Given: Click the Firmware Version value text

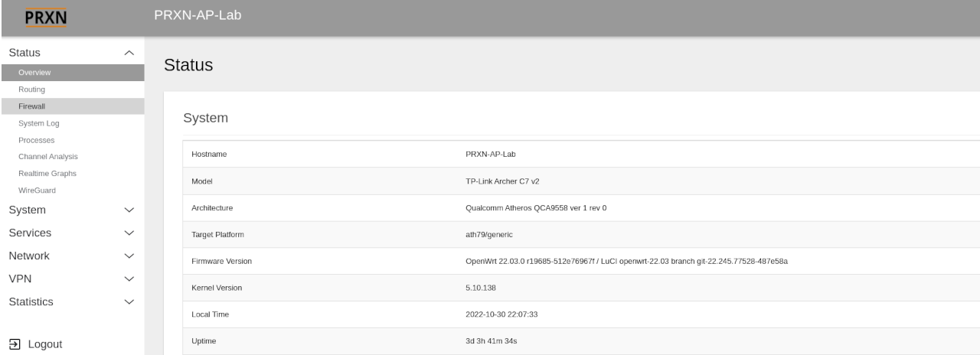Looking at the screenshot, I should 627,262.
